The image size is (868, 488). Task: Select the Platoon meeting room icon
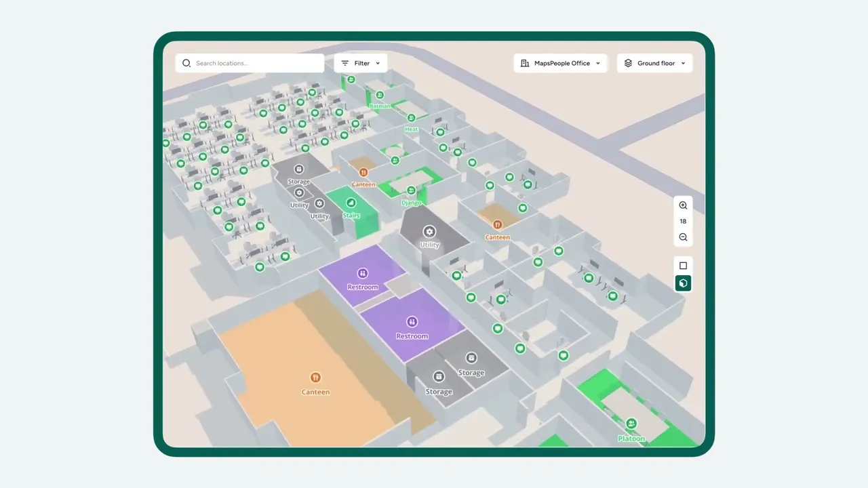click(x=631, y=424)
